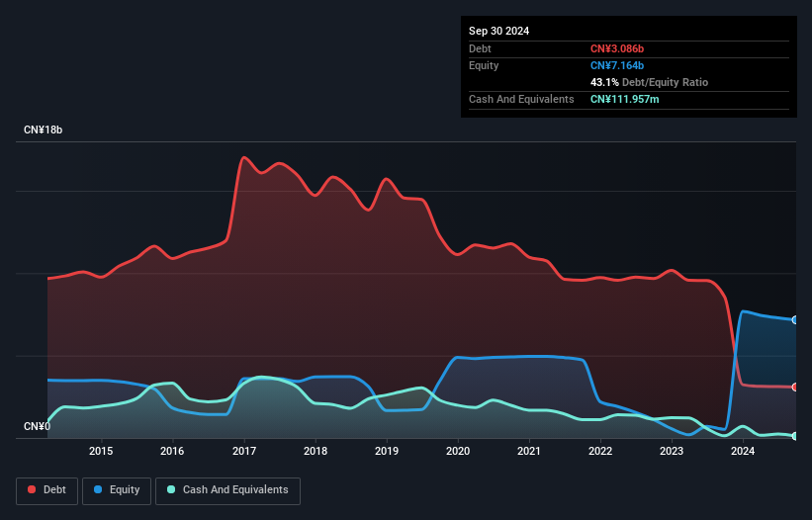The width and height of the screenshot is (812, 520).
Task: Click the CN¥111.957m cash value
Action: [x=624, y=99]
